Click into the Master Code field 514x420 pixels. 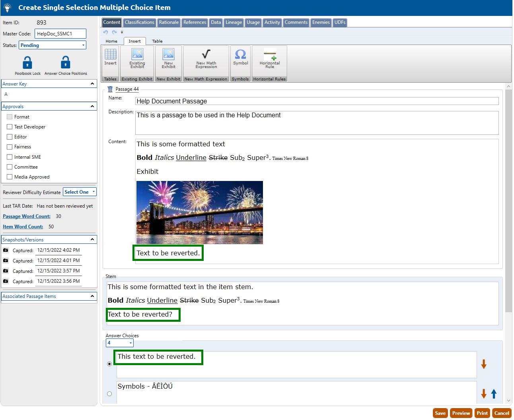pos(60,34)
